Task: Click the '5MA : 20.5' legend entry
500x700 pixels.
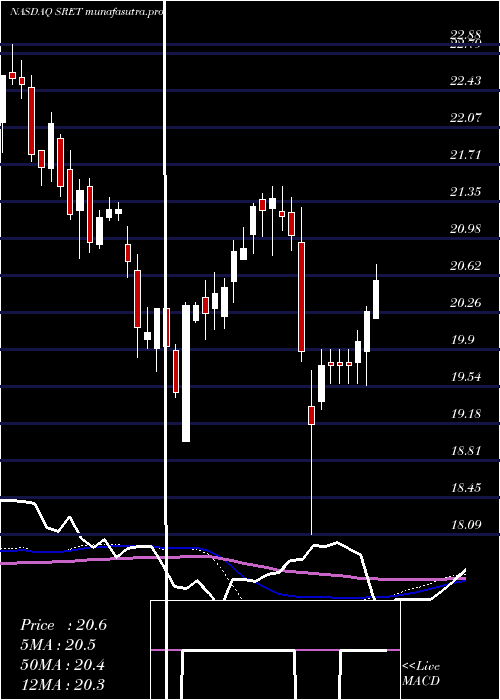Action: point(58,645)
